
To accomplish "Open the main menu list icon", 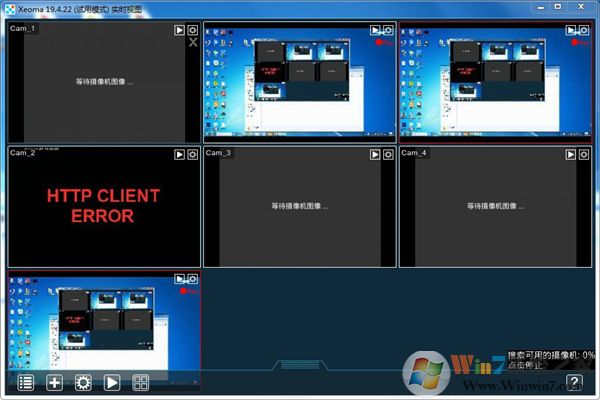I will point(26,382).
